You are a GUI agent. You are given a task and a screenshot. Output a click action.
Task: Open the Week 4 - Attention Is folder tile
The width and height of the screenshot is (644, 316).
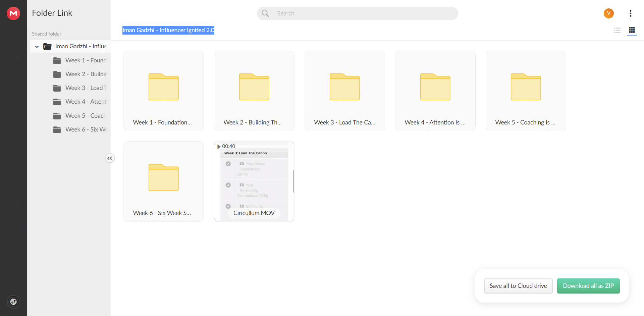point(435,91)
